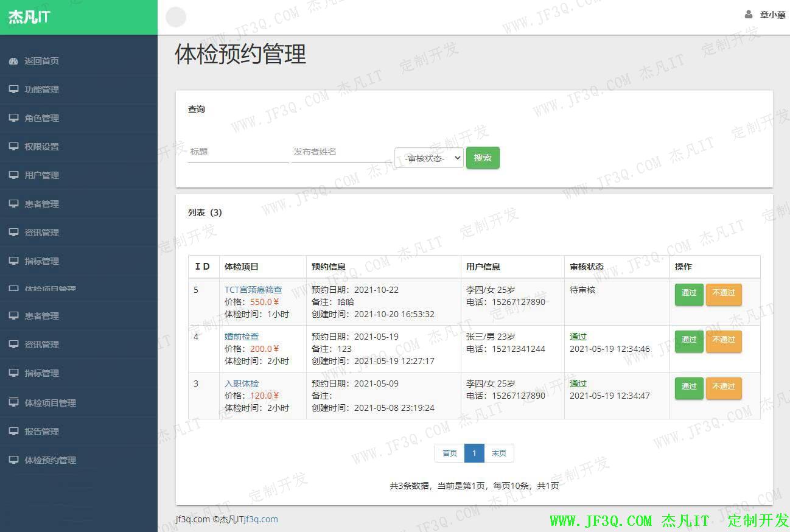Open the 入职体检 project link
Screen dimensions: 790x532
tap(242, 383)
